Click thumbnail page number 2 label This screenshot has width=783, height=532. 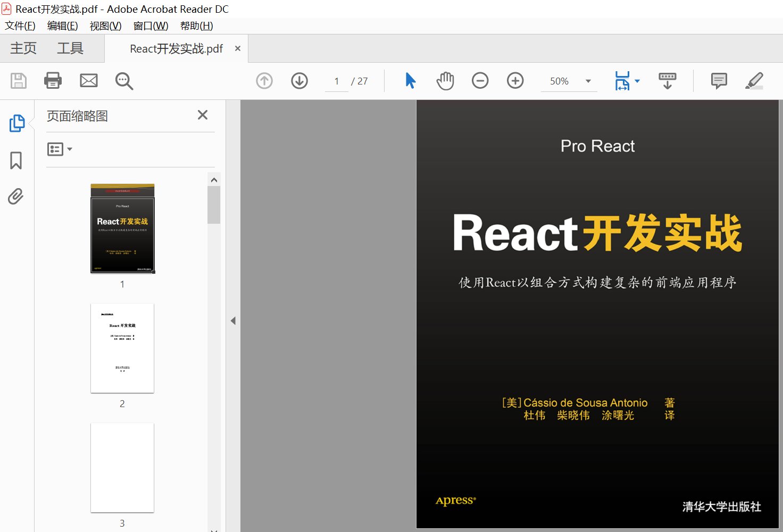tap(122, 404)
